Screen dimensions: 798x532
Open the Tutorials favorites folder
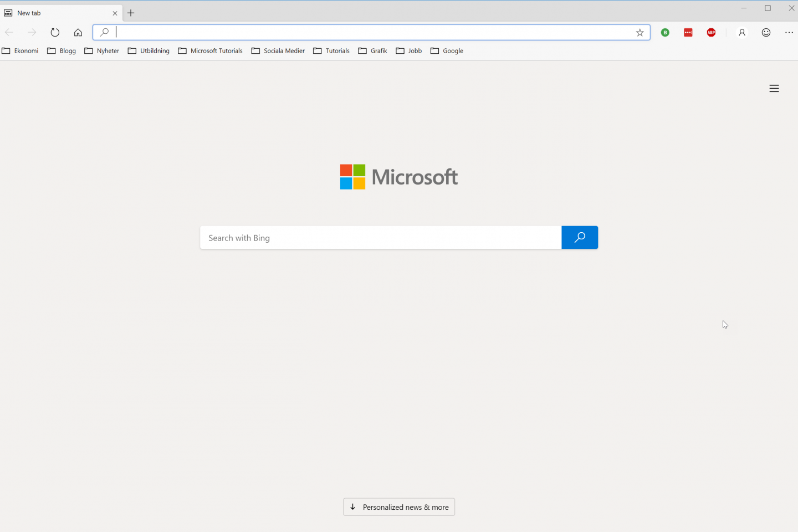331,51
